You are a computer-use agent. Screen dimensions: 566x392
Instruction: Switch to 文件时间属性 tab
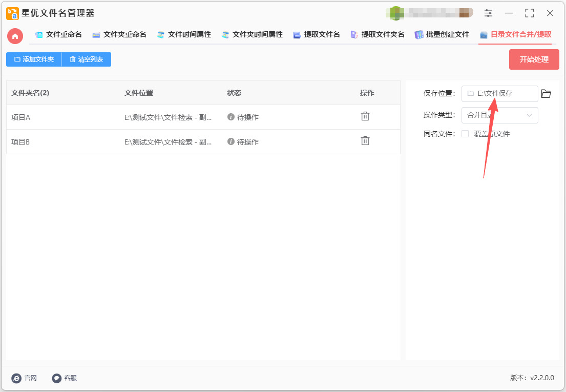184,35
